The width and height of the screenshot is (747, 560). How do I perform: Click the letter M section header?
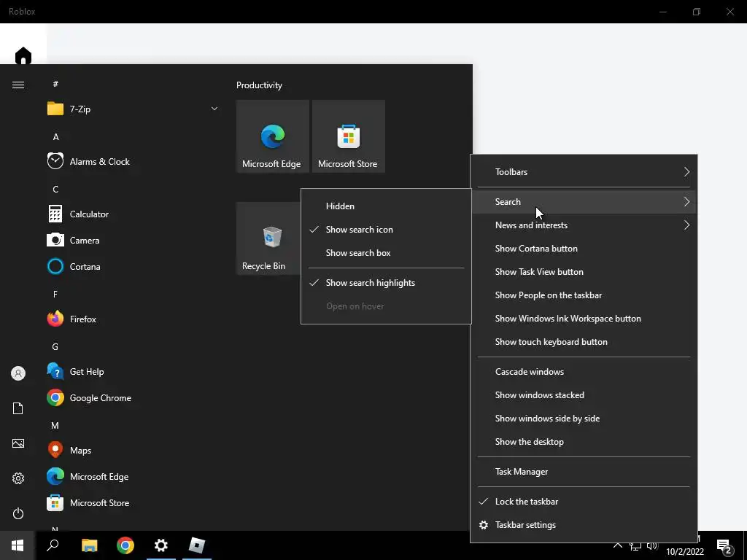[55, 426]
